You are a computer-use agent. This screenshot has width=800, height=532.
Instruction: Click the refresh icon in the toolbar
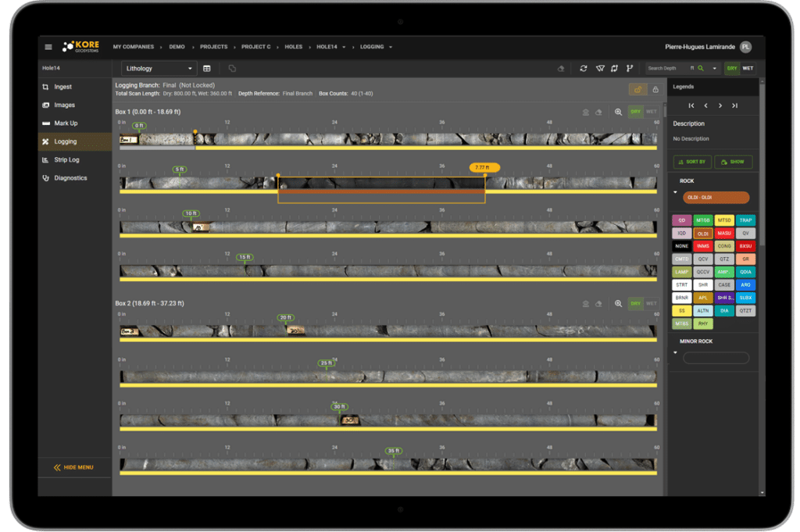coord(584,68)
